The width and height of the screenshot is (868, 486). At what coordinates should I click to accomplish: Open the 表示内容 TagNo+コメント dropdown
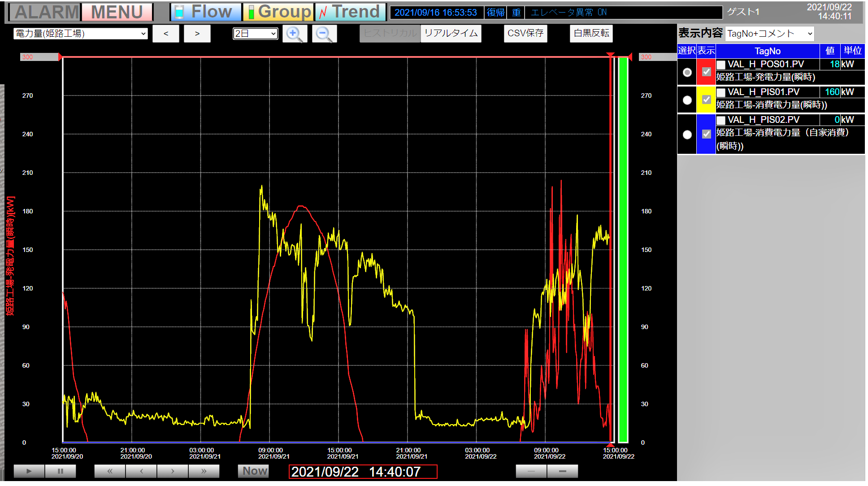coord(770,34)
